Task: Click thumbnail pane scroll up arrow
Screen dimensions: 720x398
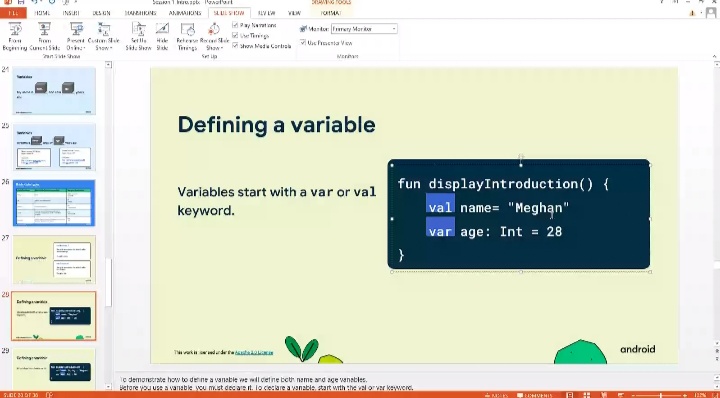Action: pyautogui.click(x=108, y=65)
